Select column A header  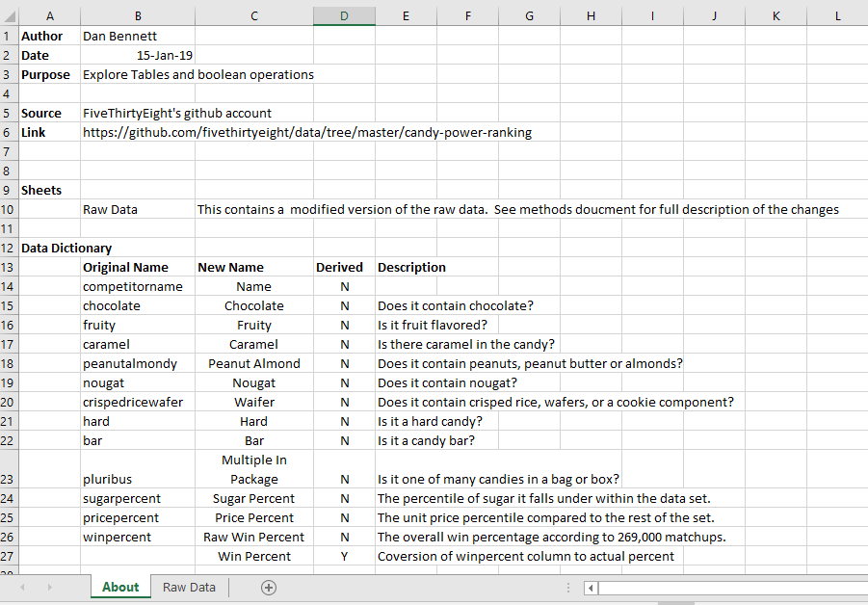point(49,15)
